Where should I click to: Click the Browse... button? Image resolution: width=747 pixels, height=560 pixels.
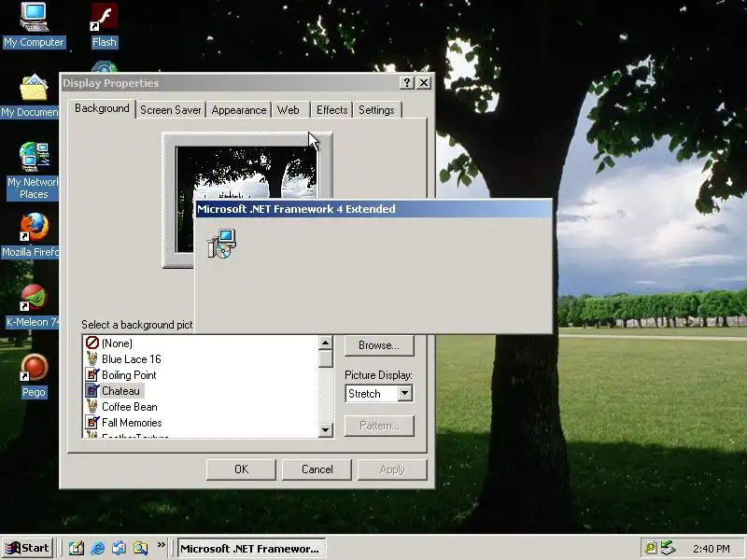pos(379,345)
